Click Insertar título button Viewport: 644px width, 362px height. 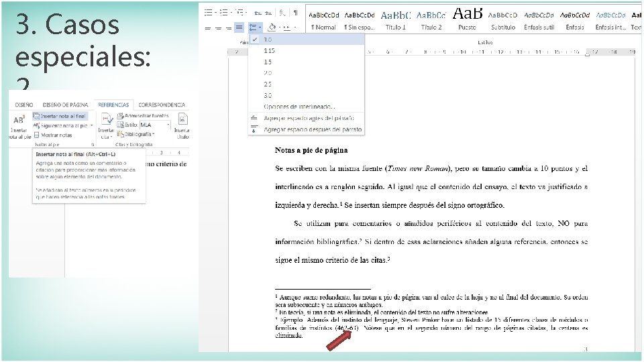[x=182, y=127]
